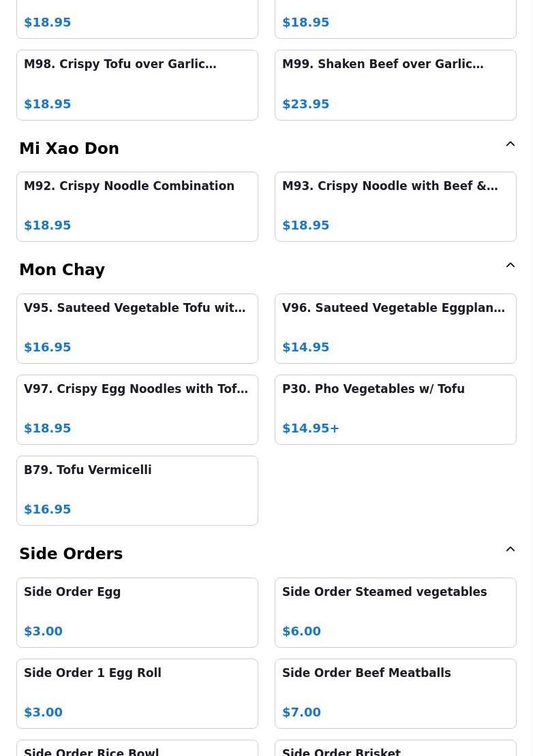Pick V96 Sauteed Vegetable Eggplant
This screenshot has height=756, width=533.
pyautogui.click(x=395, y=328)
